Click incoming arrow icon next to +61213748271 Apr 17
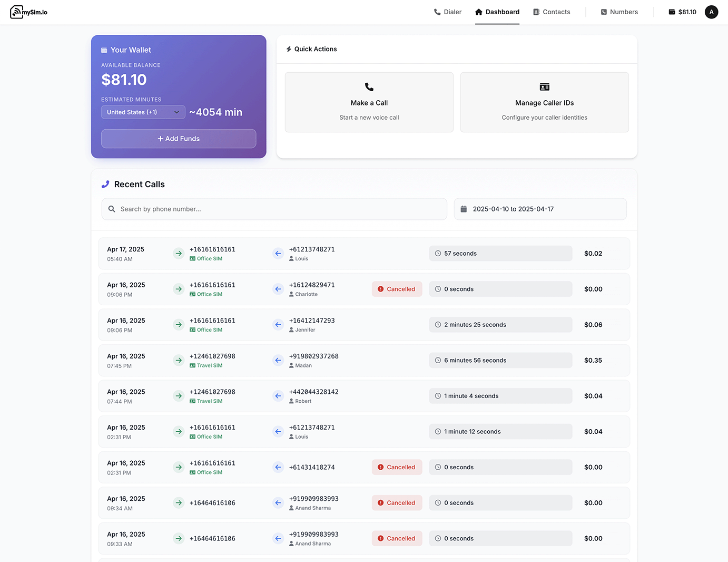 tap(278, 254)
